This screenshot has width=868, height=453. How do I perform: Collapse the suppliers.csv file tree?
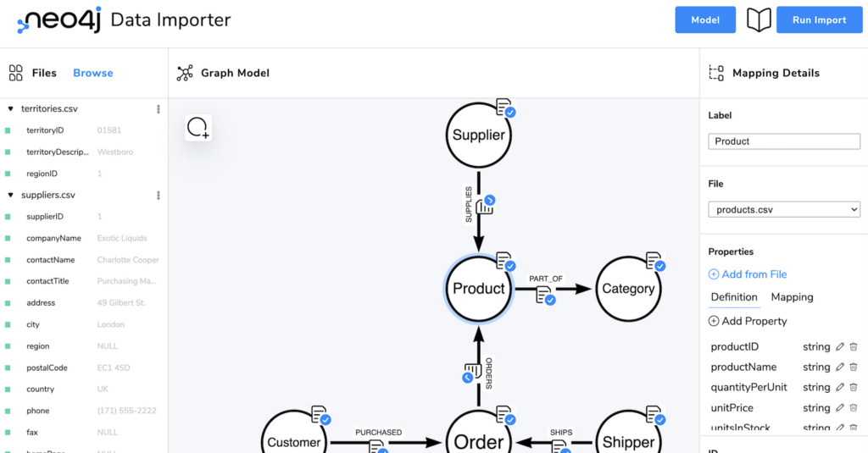click(10, 196)
